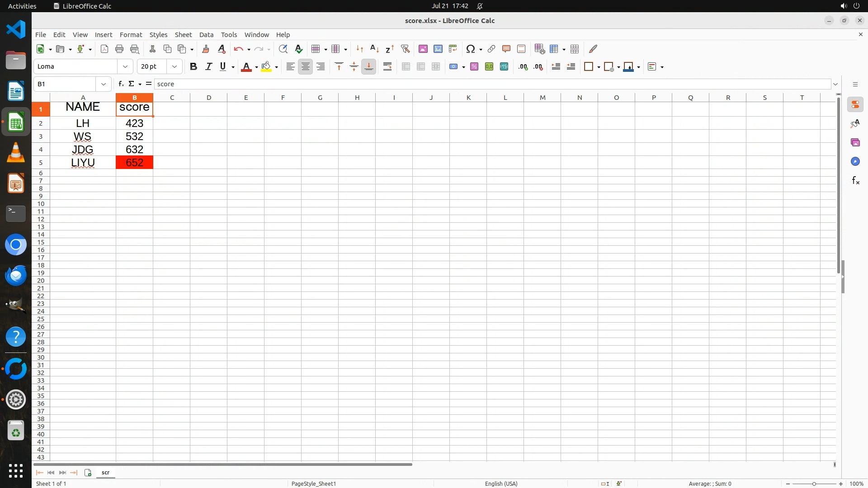Viewport: 868px width, 488px height.
Task: Open the Data menu
Action: pyautogui.click(x=206, y=34)
